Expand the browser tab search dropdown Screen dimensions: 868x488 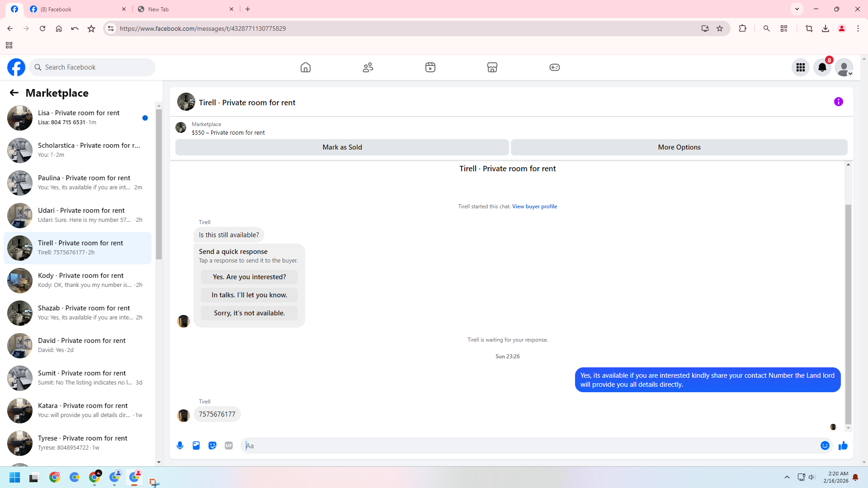[x=797, y=9]
